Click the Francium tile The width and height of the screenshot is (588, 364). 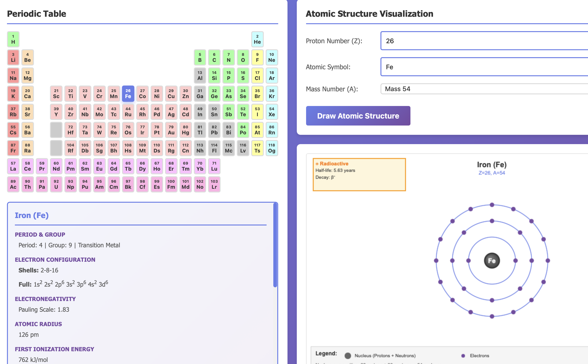pyautogui.click(x=13, y=148)
